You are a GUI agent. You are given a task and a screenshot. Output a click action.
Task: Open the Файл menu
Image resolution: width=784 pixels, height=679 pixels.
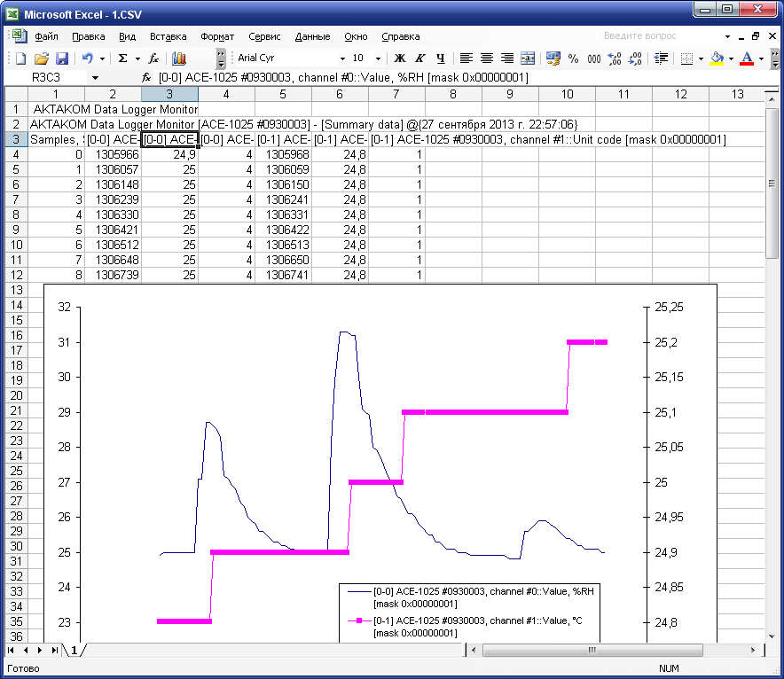click(x=46, y=36)
